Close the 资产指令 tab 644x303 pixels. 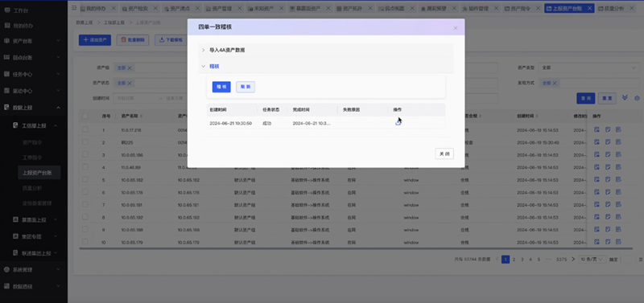(538, 8)
